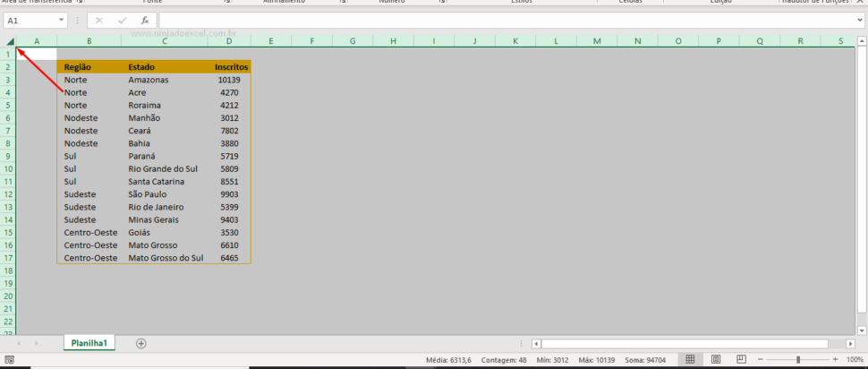Cancel formula entry with X icon
Screen dimensions: 868x369
click(x=99, y=21)
